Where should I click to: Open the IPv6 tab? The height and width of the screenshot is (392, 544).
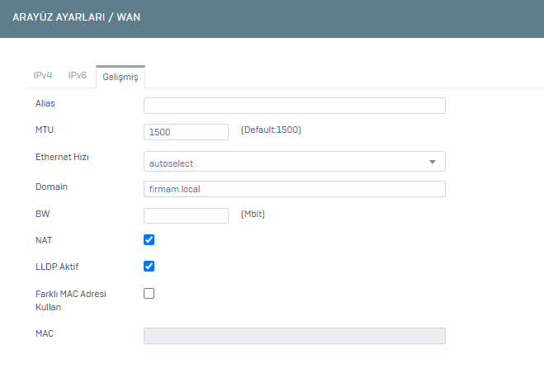[x=77, y=75]
